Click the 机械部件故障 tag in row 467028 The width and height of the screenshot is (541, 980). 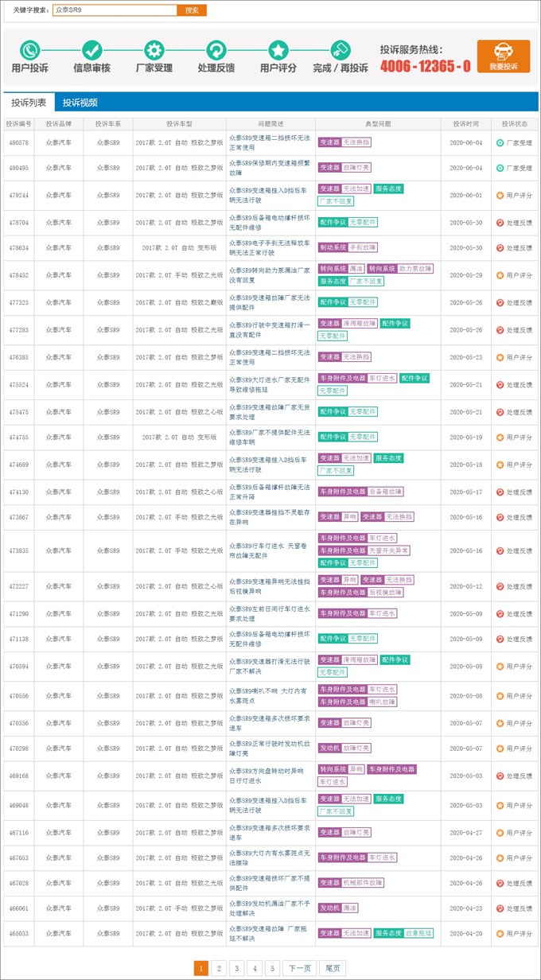[363, 883]
